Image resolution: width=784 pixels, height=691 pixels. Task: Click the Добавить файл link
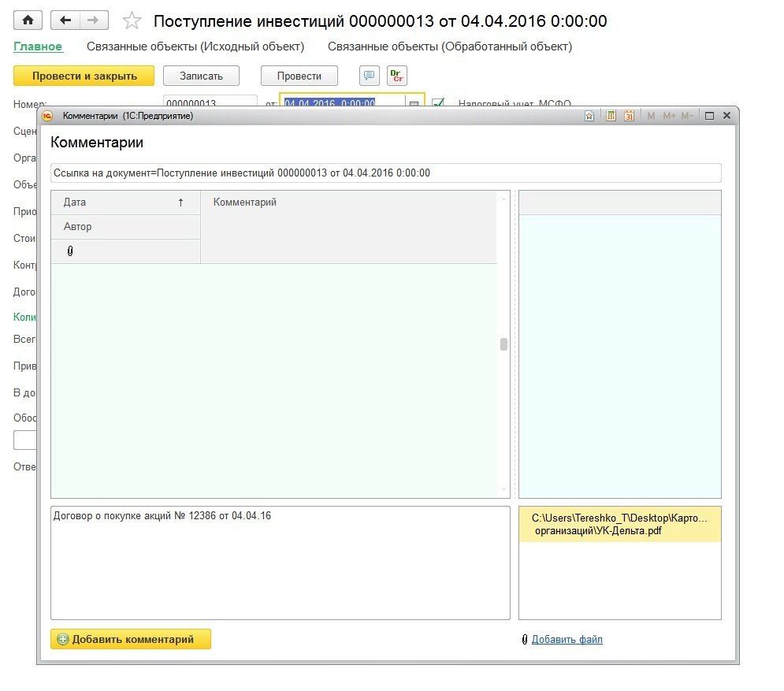click(x=567, y=639)
